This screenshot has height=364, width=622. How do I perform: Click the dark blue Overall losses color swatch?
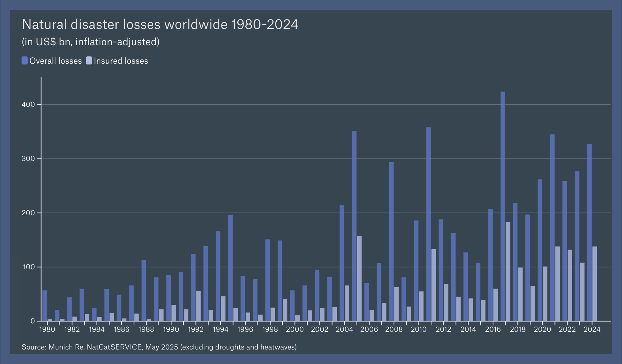(x=25, y=60)
